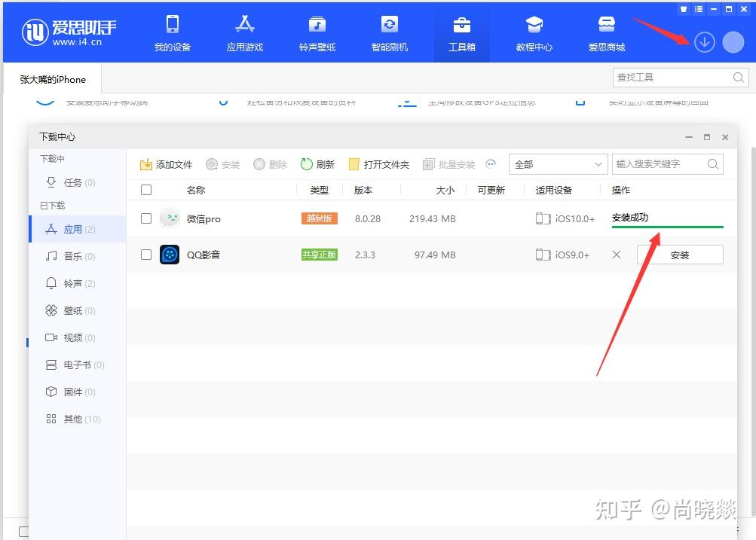Click the greyed 安装 toolbar button

(223, 165)
